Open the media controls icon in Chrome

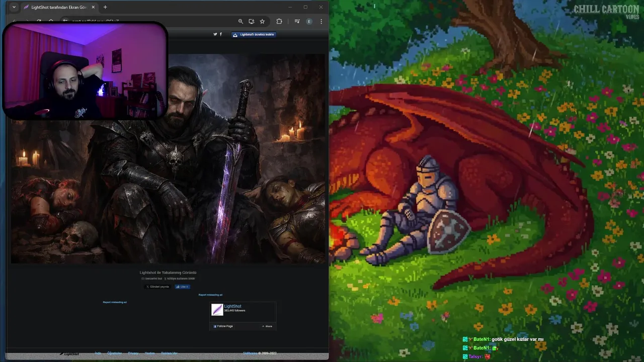coord(297,21)
